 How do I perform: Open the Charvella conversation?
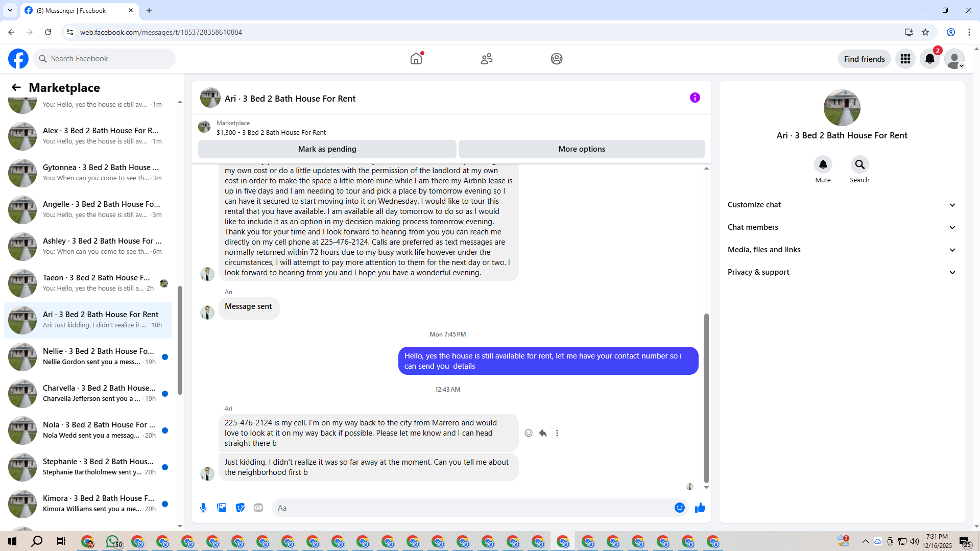tap(88, 393)
